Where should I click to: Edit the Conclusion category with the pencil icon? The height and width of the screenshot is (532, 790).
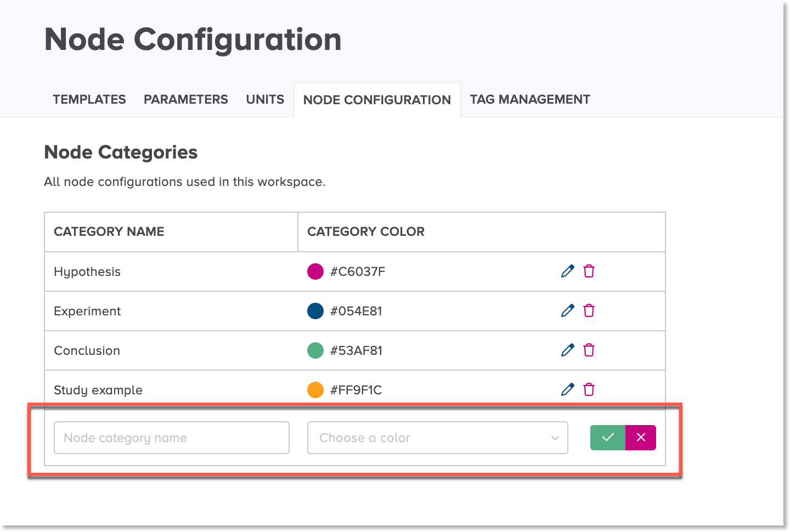pyautogui.click(x=568, y=350)
